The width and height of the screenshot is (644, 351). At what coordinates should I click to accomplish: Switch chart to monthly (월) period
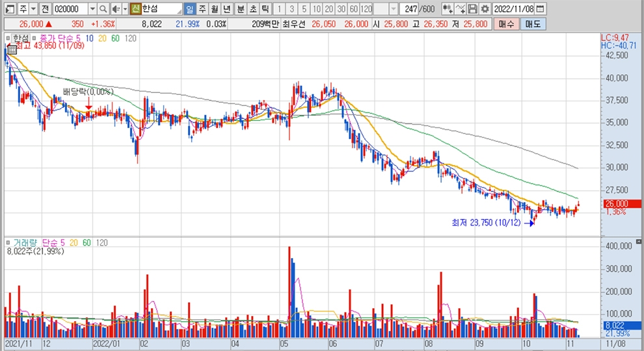click(x=214, y=8)
